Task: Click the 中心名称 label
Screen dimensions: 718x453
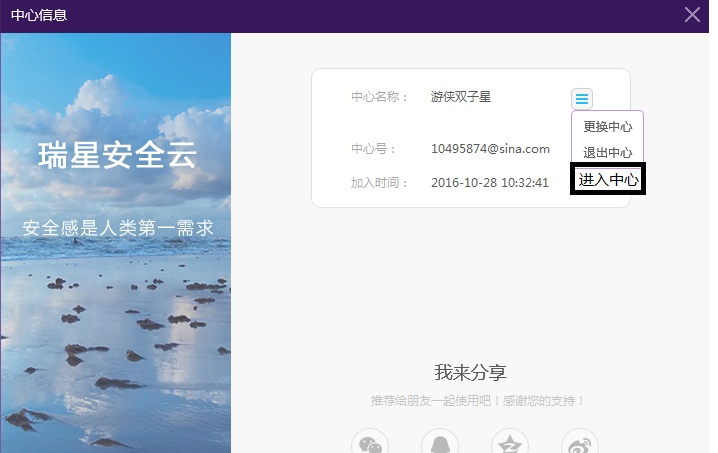Action: pos(379,97)
